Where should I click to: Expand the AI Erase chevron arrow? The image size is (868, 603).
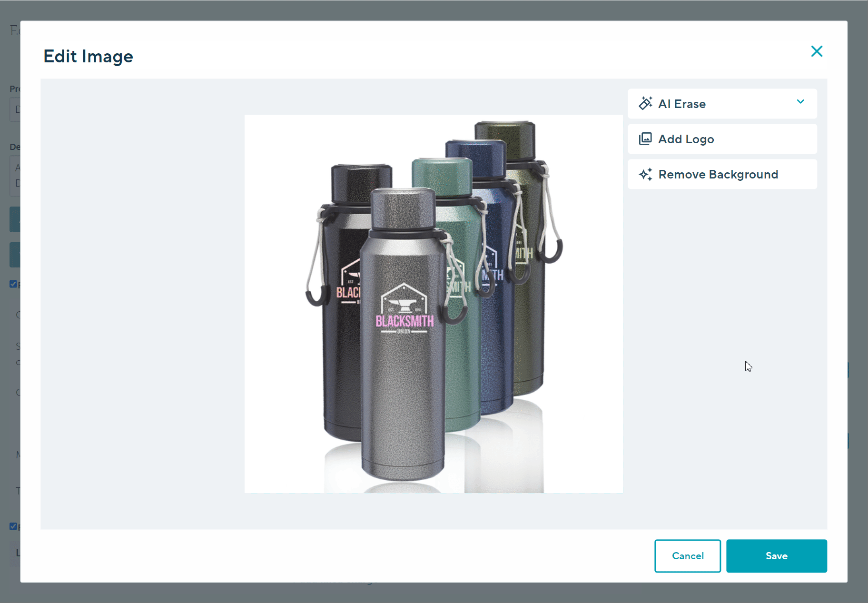800,102
